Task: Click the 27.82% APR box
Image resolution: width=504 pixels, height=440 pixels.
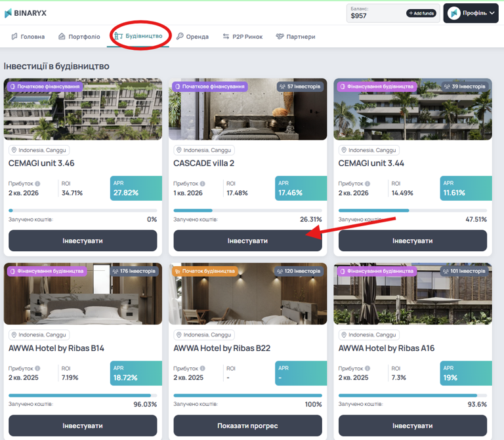Action: (136, 188)
